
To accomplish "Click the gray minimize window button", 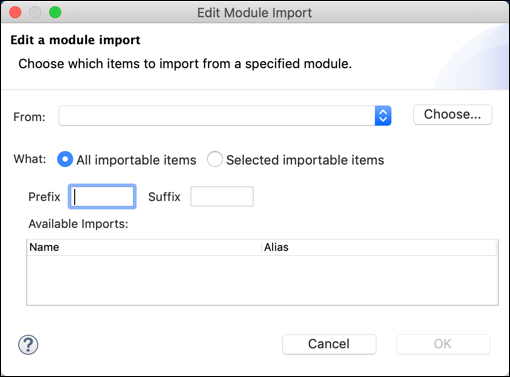I will point(35,12).
